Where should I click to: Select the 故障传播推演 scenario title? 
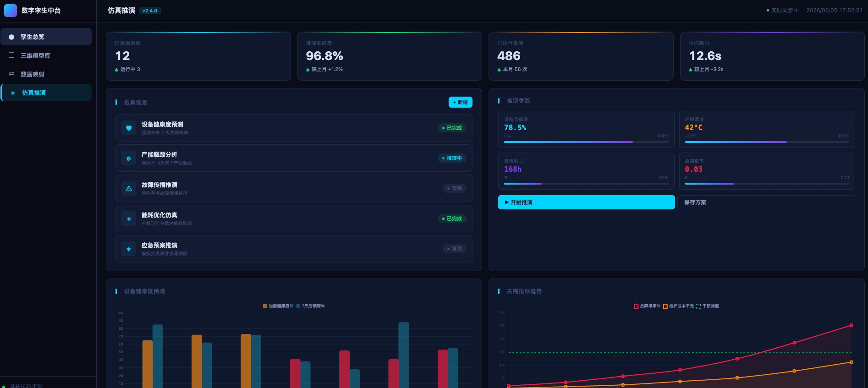159,185
